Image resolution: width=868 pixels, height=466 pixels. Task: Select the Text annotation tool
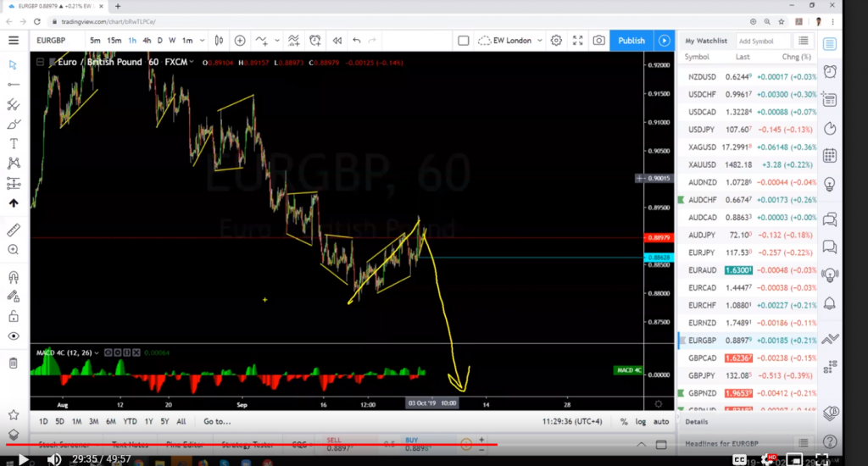(x=14, y=144)
